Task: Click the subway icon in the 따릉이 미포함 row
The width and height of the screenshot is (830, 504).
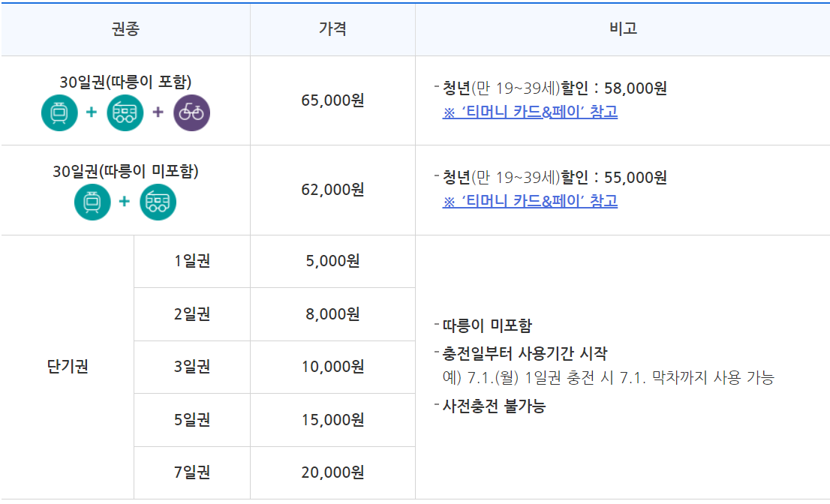Action: point(92,202)
